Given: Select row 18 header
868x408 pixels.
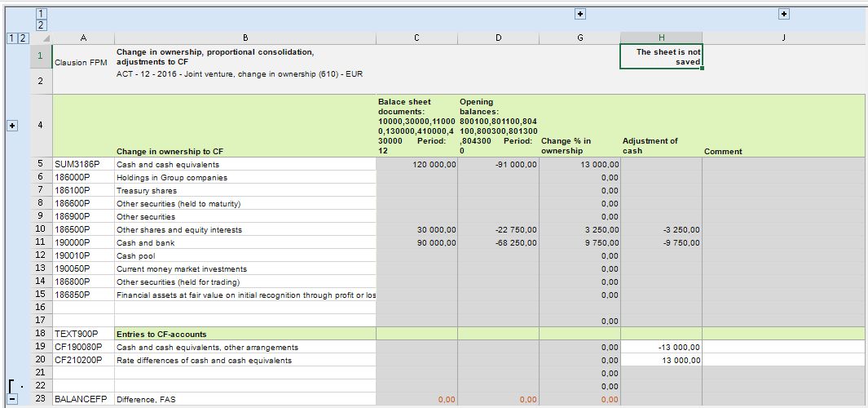Looking at the screenshot, I should click(41, 334).
